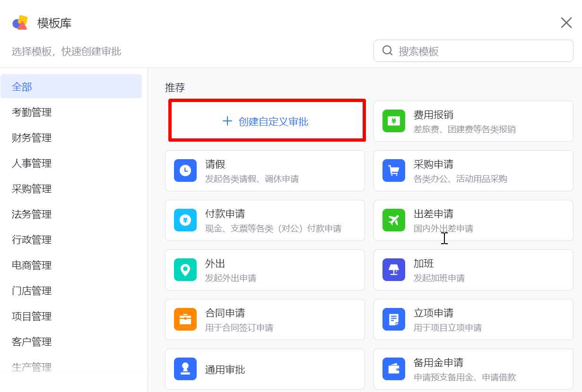Go to 人事管理 category
582x392 pixels.
32,163
